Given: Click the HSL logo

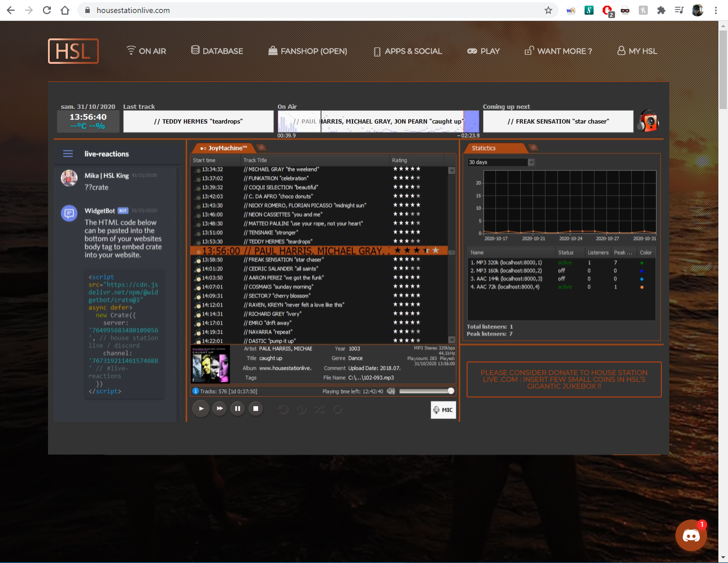Looking at the screenshot, I should point(73,51).
